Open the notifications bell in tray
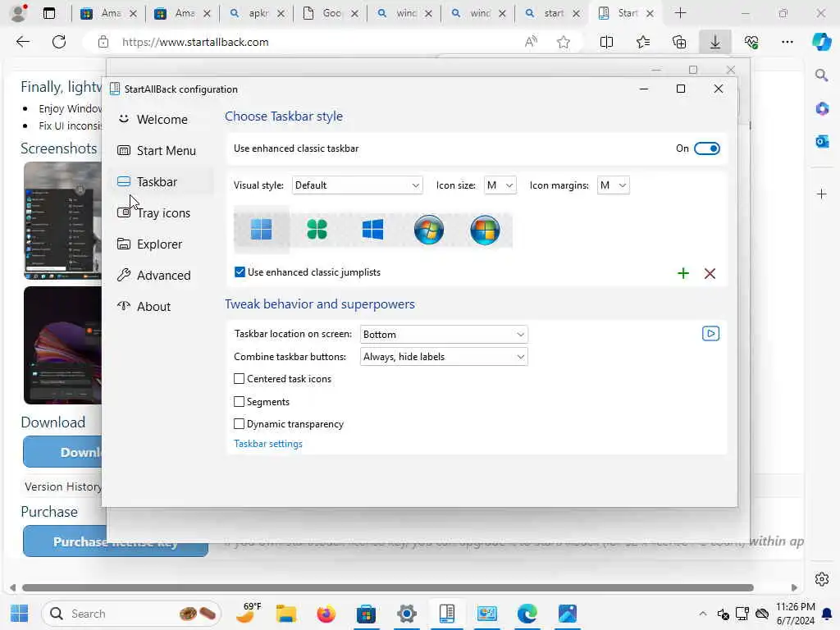840x630 pixels. [827, 614]
